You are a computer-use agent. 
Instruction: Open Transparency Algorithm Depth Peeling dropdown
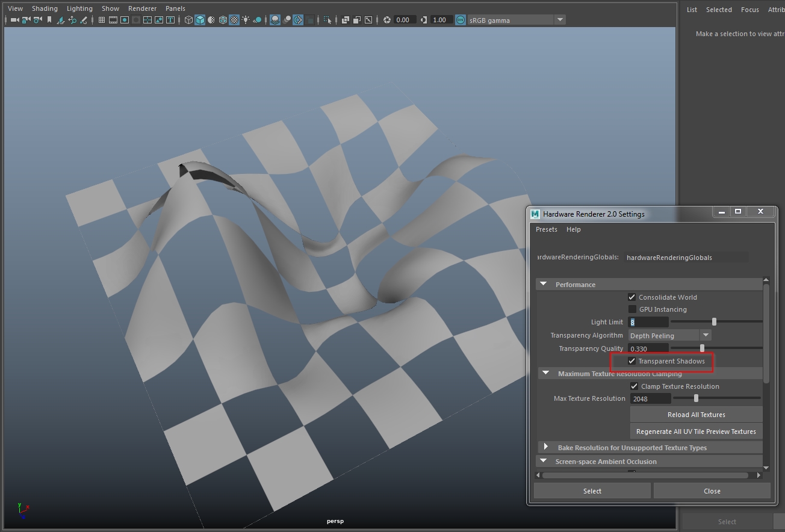click(669, 335)
